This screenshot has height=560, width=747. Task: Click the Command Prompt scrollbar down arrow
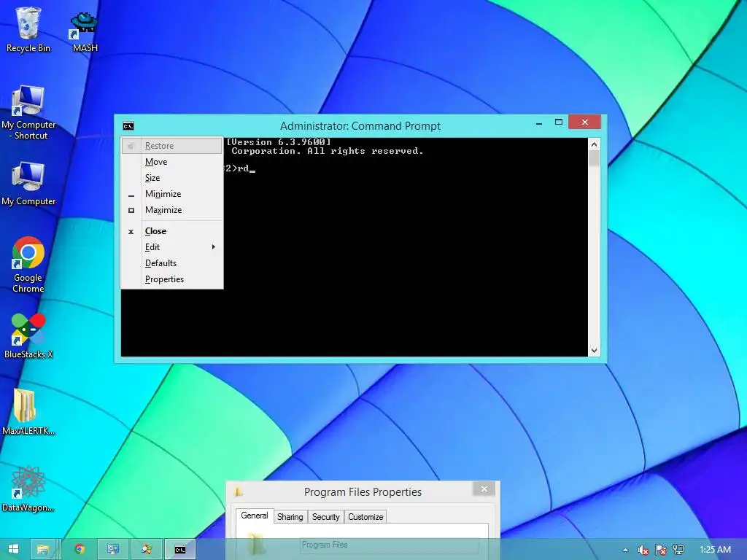point(594,351)
